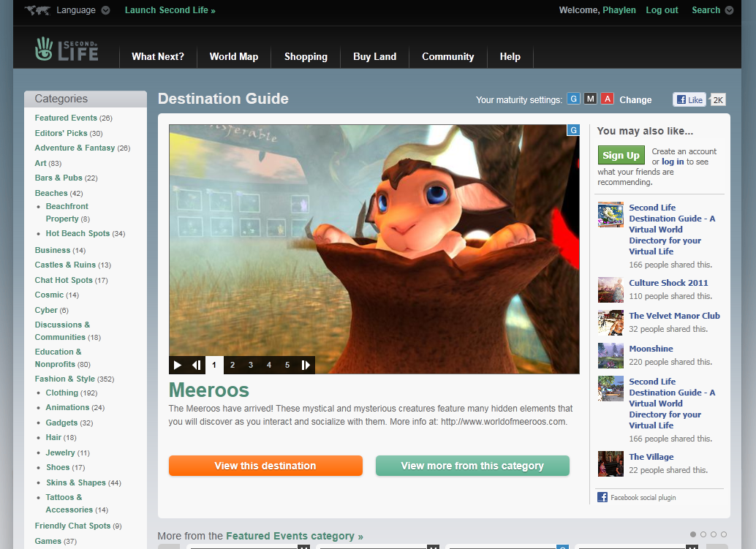Open Hot Beach Spots subcategory
Image resolution: width=756 pixels, height=549 pixels.
[x=78, y=233]
